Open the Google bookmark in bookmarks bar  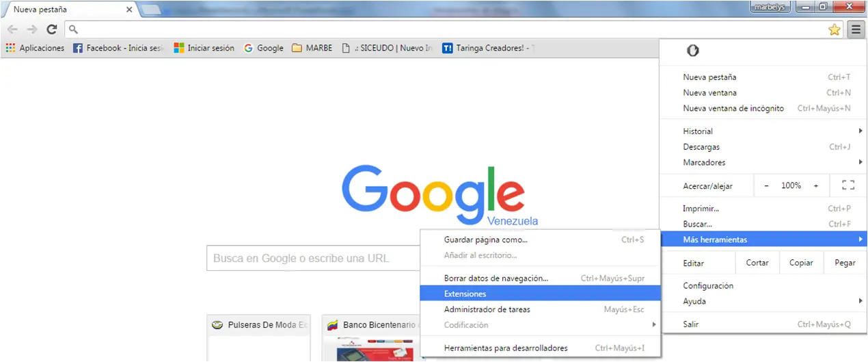263,48
